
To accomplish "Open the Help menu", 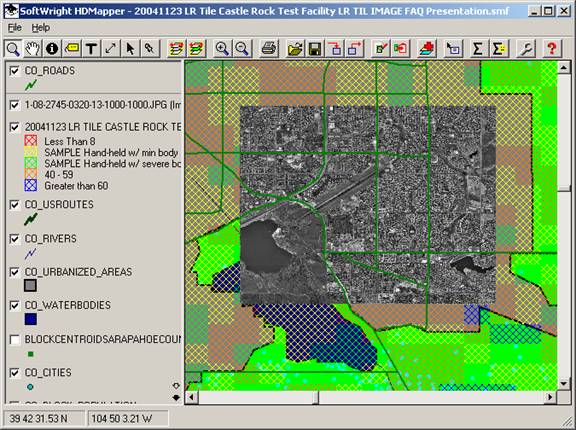I will (40, 28).
